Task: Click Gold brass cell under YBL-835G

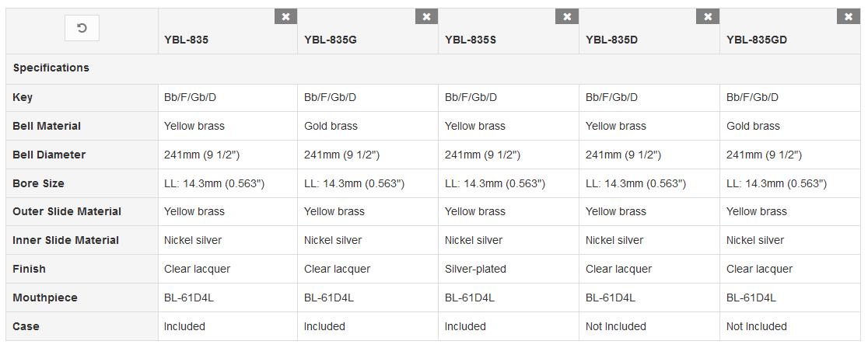Action: click(331, 126)
